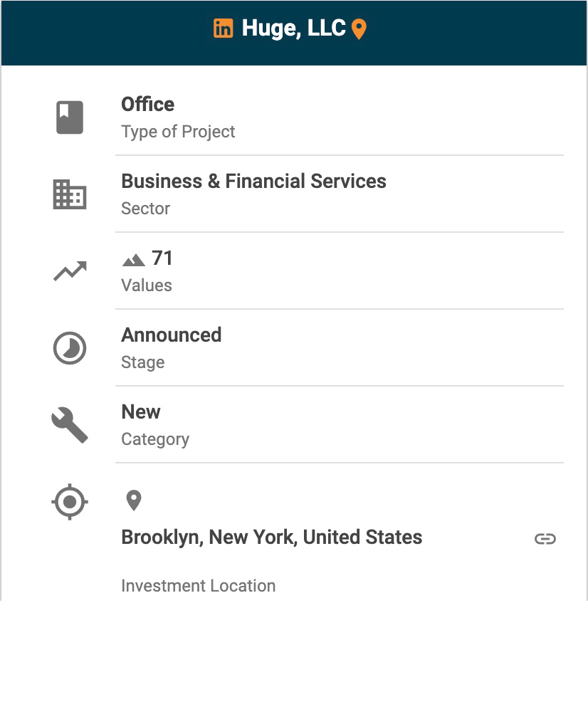
Task: Click the bookmark icon for Type of Project
Action: tap(70, 117)
